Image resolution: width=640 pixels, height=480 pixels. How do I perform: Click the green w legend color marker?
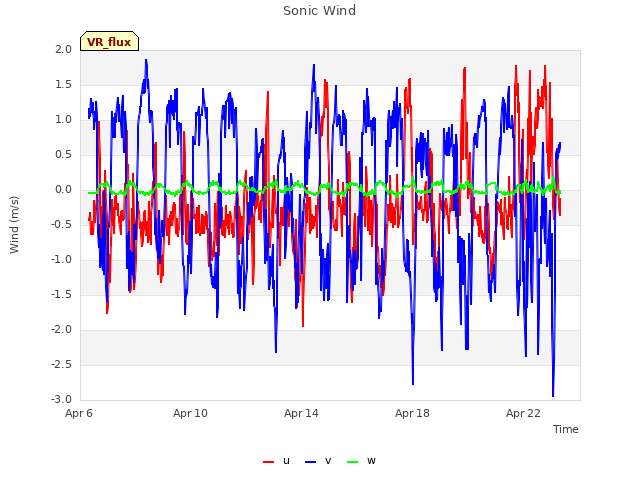pos(352,462)
